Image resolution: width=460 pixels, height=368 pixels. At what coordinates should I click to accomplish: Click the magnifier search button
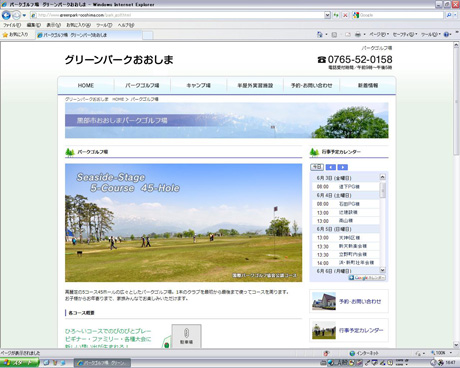click(x=449, y=15)
